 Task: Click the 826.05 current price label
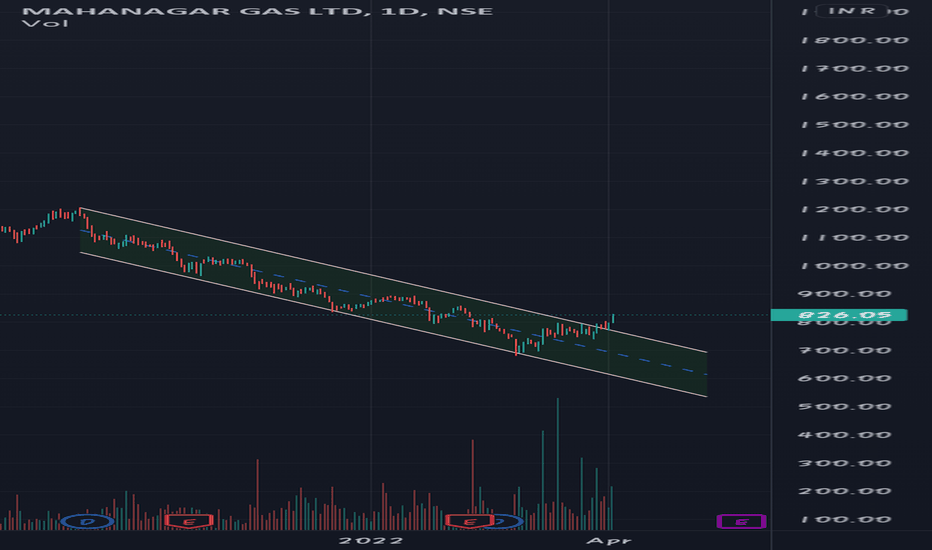[x=839, y=315]
